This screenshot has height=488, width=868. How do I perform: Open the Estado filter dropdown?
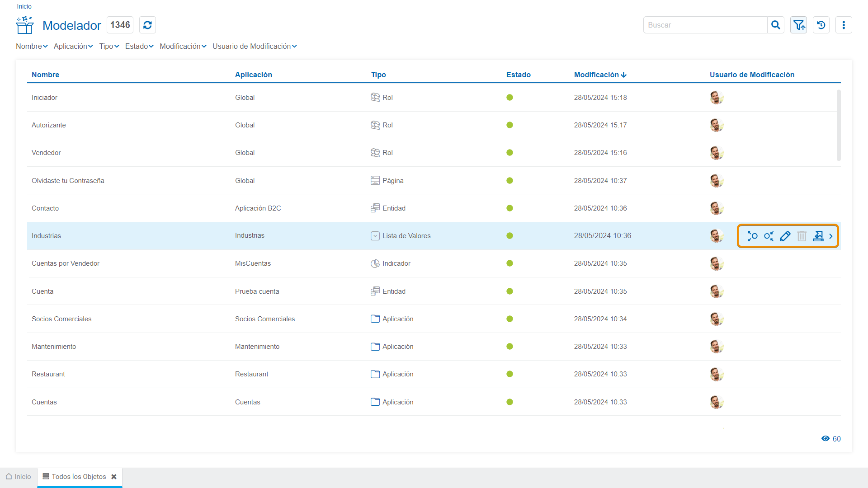[139, 46]
